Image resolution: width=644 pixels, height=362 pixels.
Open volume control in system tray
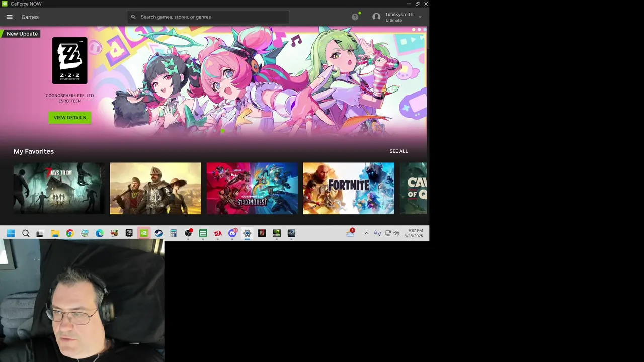click(396, 233)
